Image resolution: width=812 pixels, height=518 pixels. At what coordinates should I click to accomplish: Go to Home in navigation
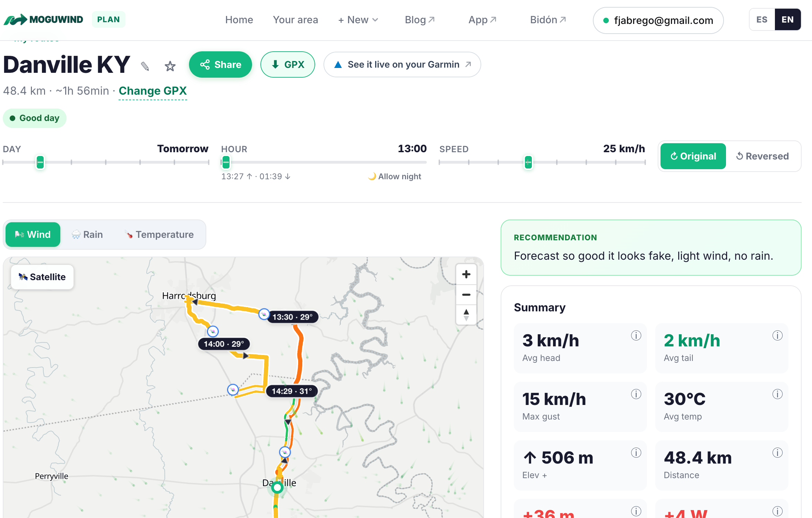(x=239, y=20)
